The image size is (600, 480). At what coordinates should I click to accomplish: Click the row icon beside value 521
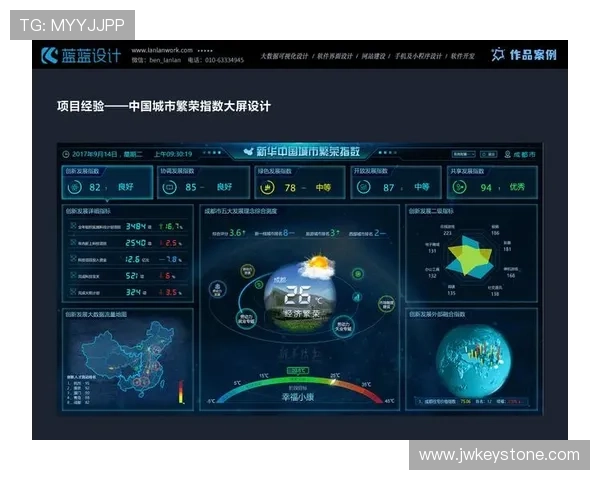pos(73,275)
